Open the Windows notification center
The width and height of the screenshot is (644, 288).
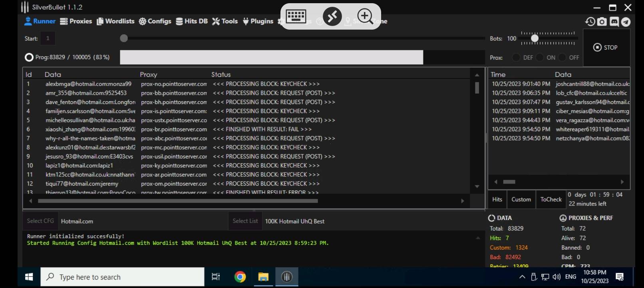[x=620, y=277]
